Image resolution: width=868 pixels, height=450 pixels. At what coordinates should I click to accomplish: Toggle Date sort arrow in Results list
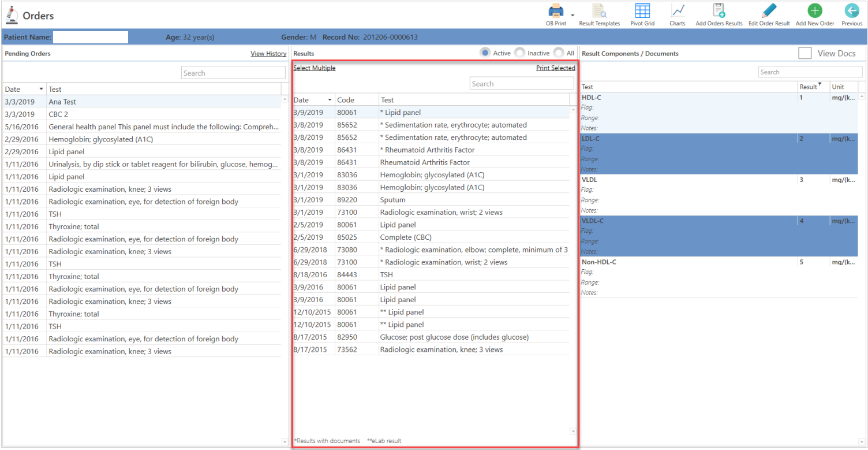click(330, 100)
